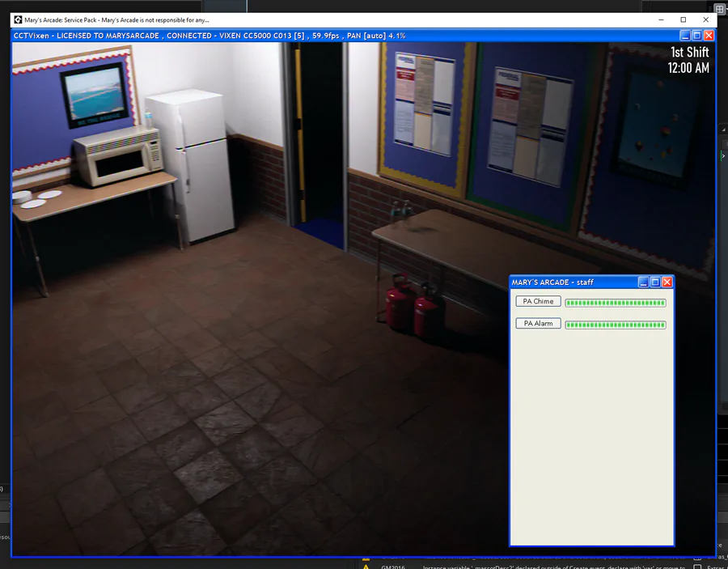The width and height of the screenshot is (728, 569).
Task: Maximize the MARY'S ARCADE - staff window
Action: click(x=655, y=282)
